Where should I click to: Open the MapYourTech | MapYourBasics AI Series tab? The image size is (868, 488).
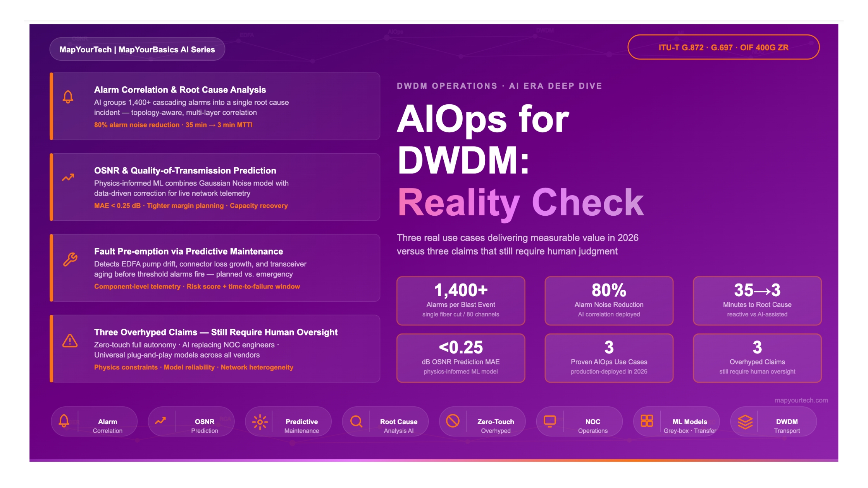(136, 50)
